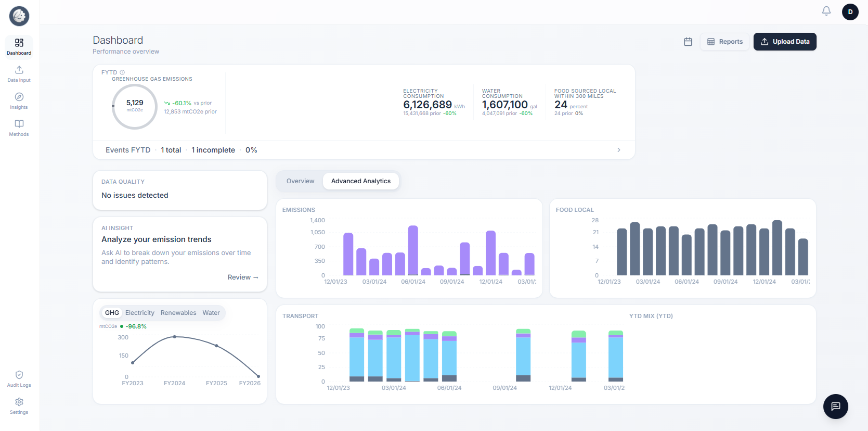Viewport: 868px width, 431px height.
Task: Open the Data Input sidebar page
Action: click(x=19, y=74)
